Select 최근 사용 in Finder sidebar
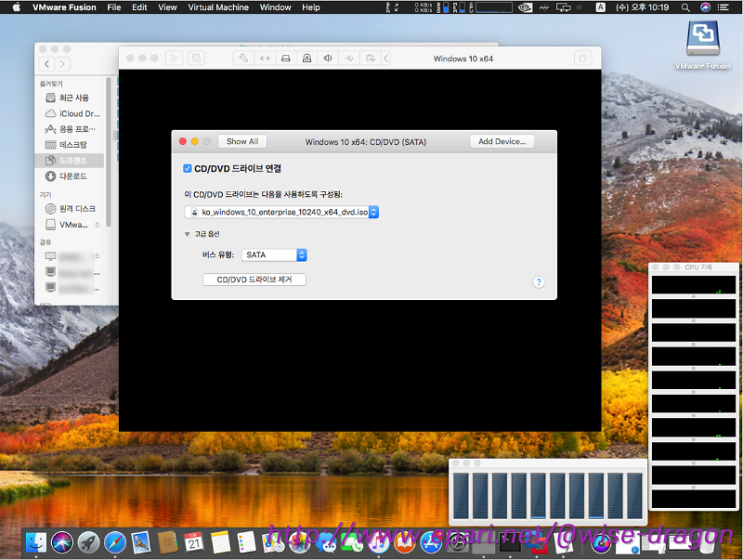743x560 pixels. pos(69,98)
